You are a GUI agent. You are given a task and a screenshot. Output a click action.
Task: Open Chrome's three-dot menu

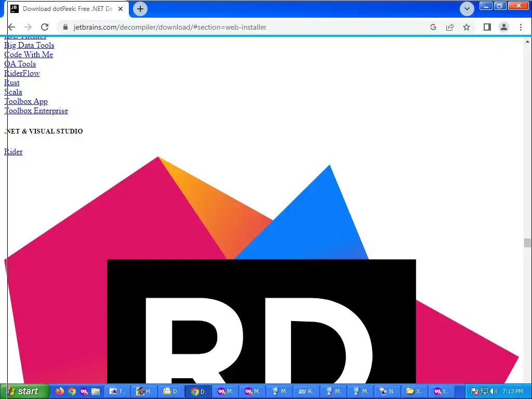tap(521, 27)
